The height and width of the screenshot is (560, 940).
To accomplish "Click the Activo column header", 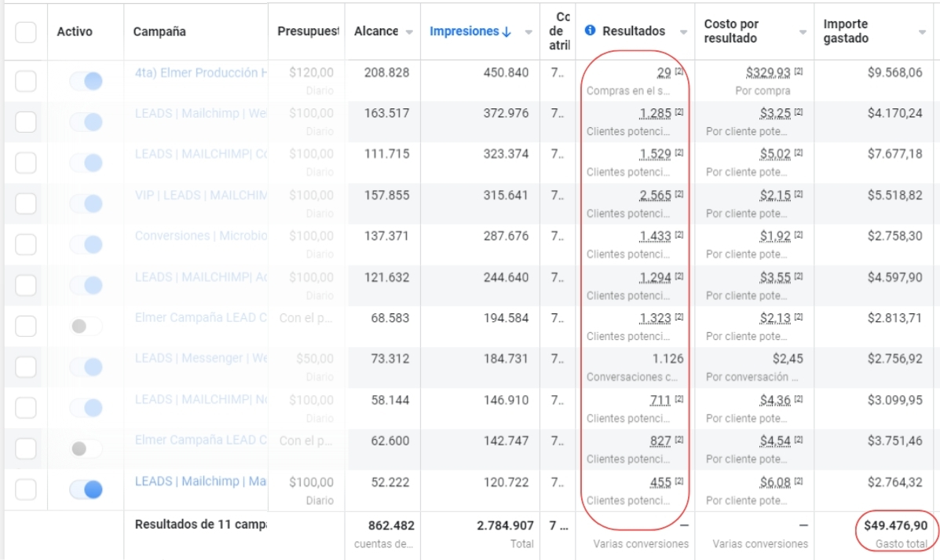I will pyautogui.click(x=75, y=31).
